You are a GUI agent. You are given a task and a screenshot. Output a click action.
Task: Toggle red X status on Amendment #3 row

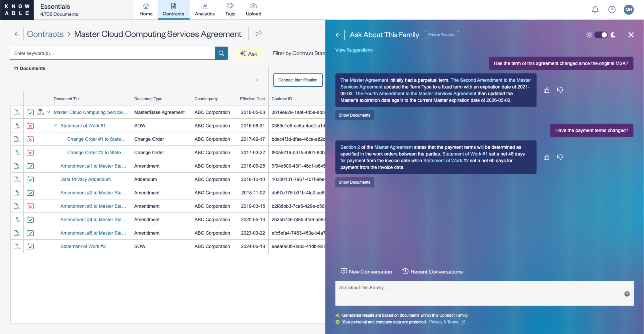pos(30,206)
